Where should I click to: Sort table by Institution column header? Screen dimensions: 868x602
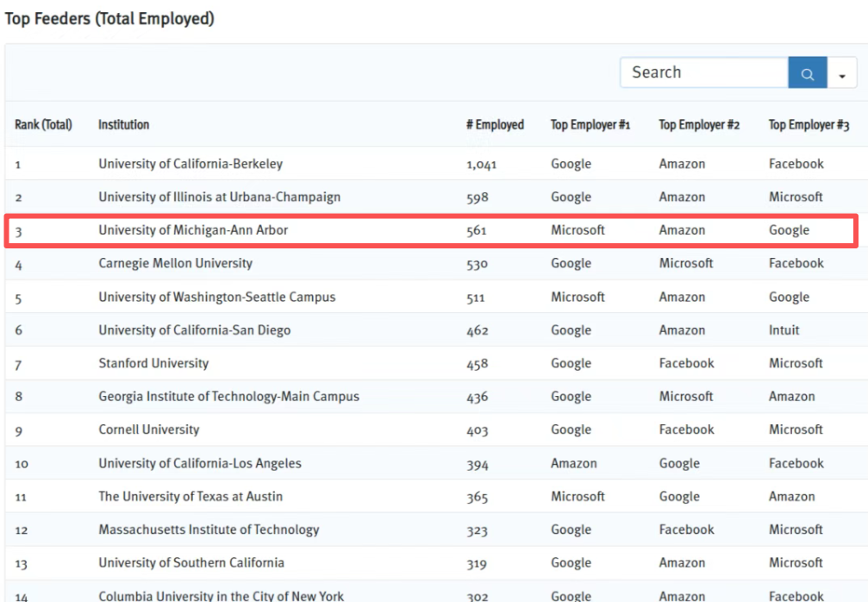coord(123,125)
